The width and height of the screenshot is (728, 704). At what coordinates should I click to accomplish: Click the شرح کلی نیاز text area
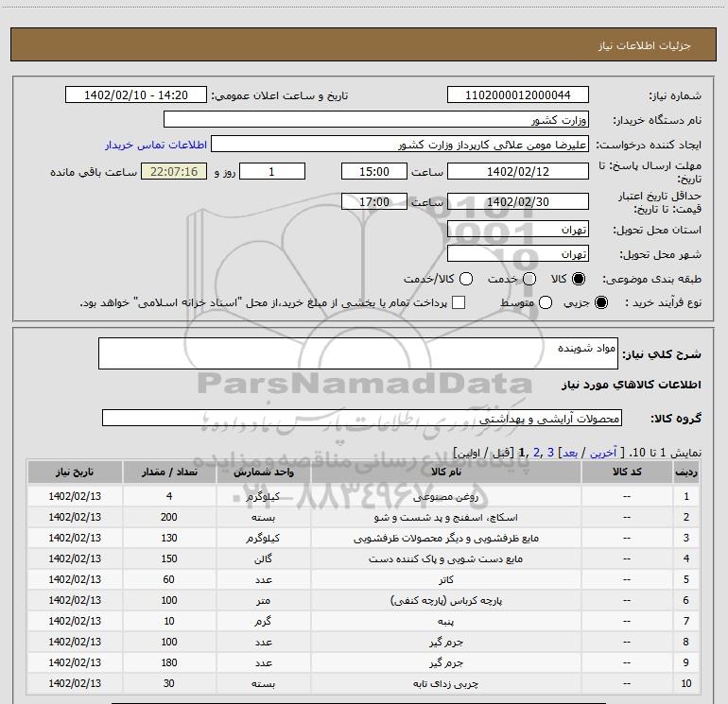click(x=358, y=353)
